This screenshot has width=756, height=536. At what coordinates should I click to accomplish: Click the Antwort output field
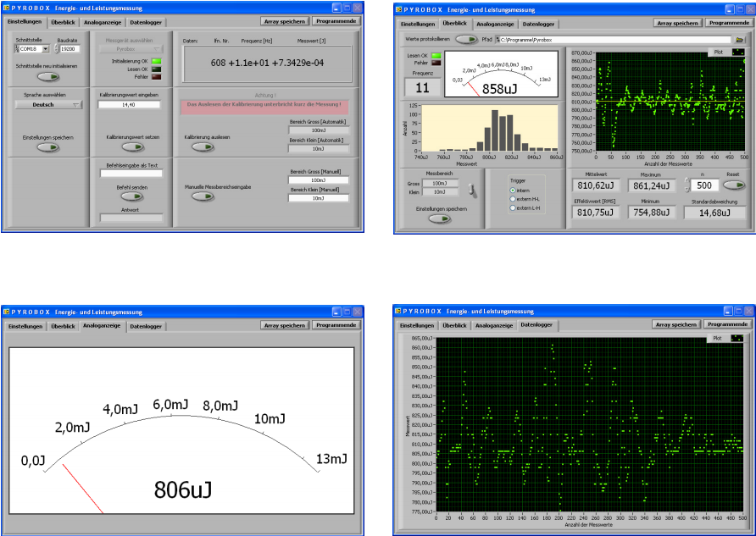click(x=131, y=218)
